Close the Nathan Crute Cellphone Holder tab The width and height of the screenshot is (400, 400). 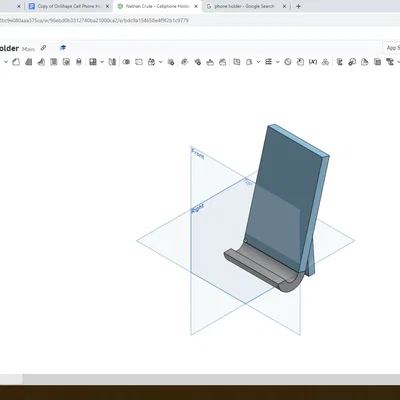[x=196, y=6]
